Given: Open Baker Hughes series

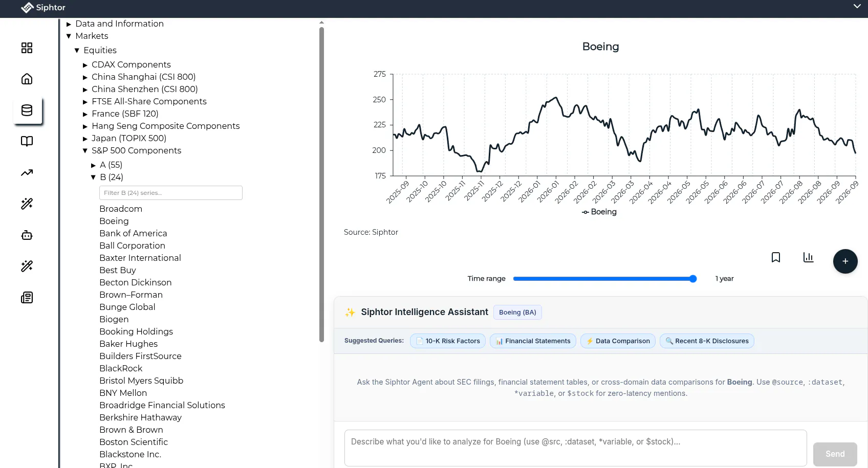Looking at the screenshot, I should pyautogui.click(x=128, y=344).
